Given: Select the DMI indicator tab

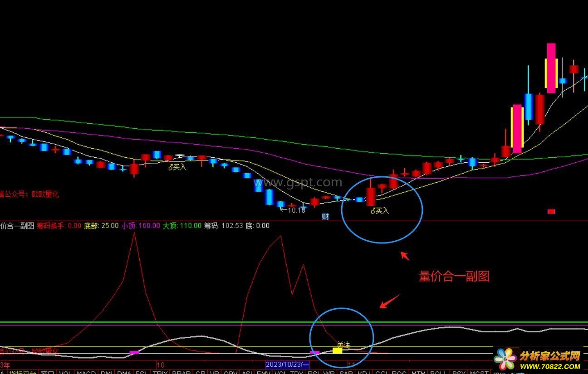Looking at the screenshot, I should (107, 372).
